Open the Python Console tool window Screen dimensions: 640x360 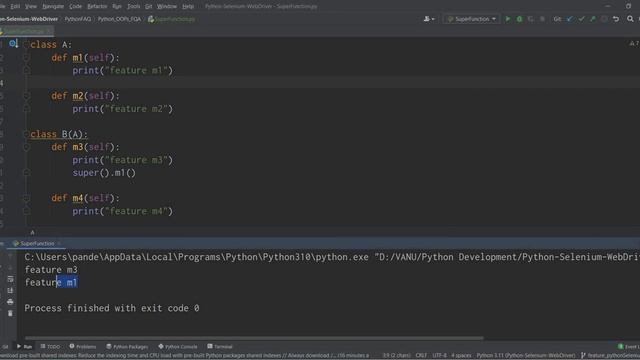pyautogui.click(x=178, y=347)
